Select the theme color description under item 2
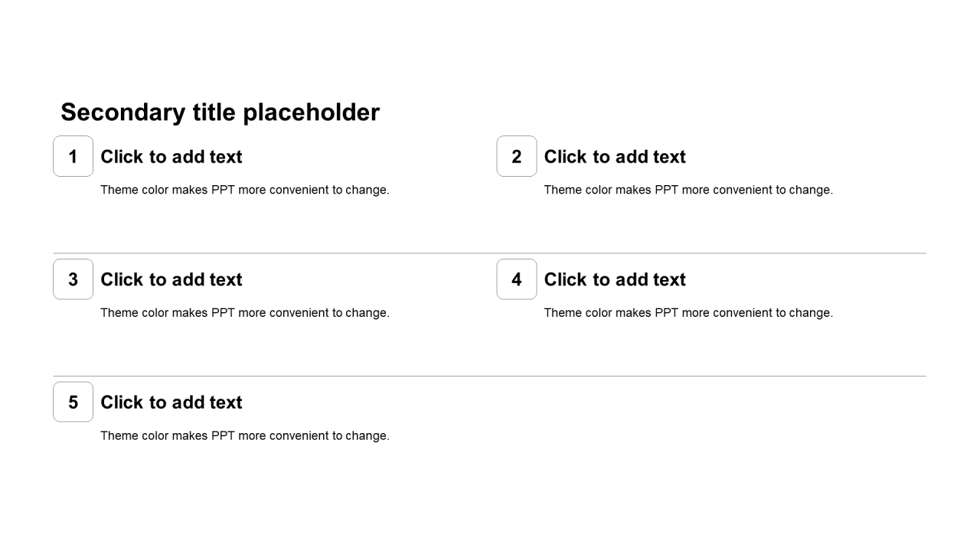980x551 pixels. (x=688, y=190)
